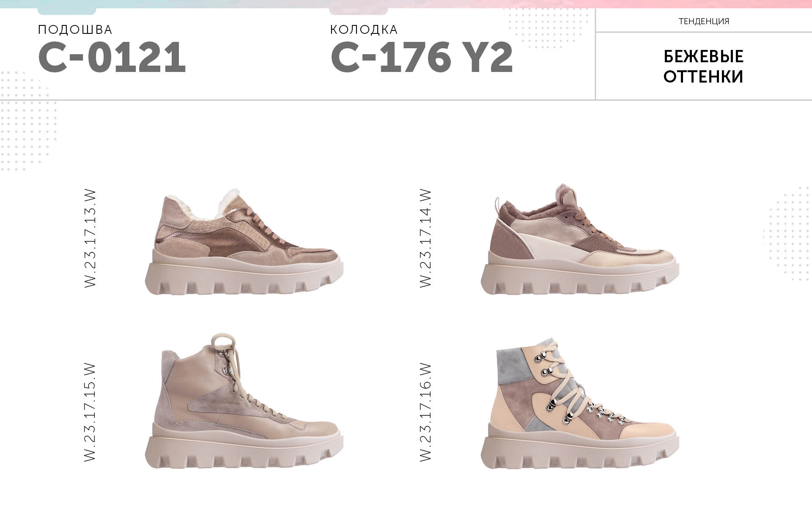This screenshot has height=508, width=812.
Task: Click the last code C-176 Y2 heading
Action: tap(422, 57)
